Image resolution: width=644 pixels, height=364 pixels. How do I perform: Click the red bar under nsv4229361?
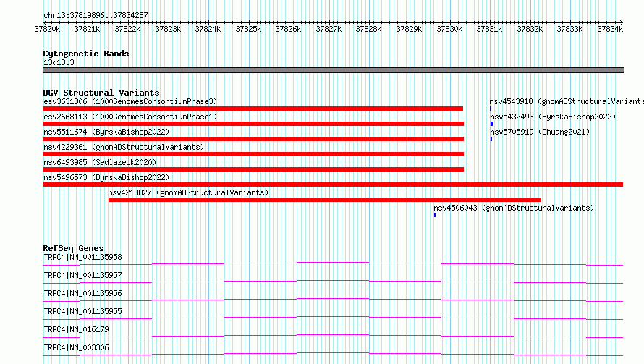253,154
